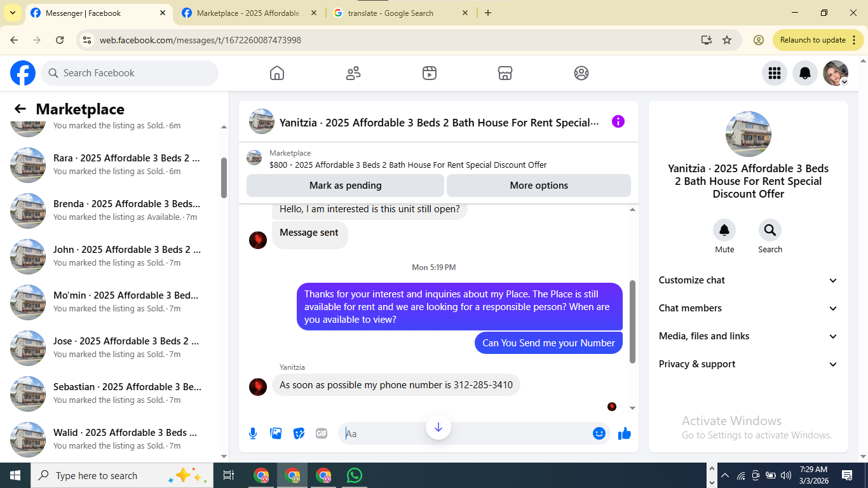Go to the Home feed icon

pyautogui.click(x=277, y=73)
